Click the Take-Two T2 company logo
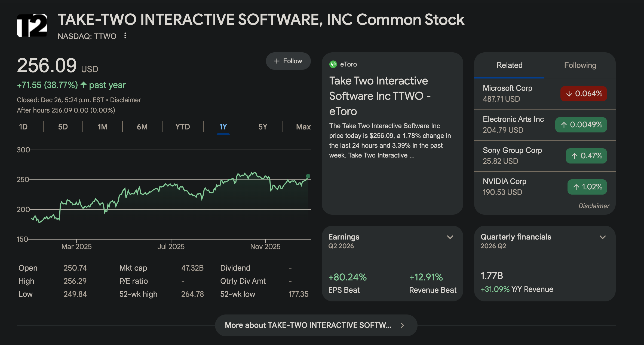The image size is (644, 345). 32,26
